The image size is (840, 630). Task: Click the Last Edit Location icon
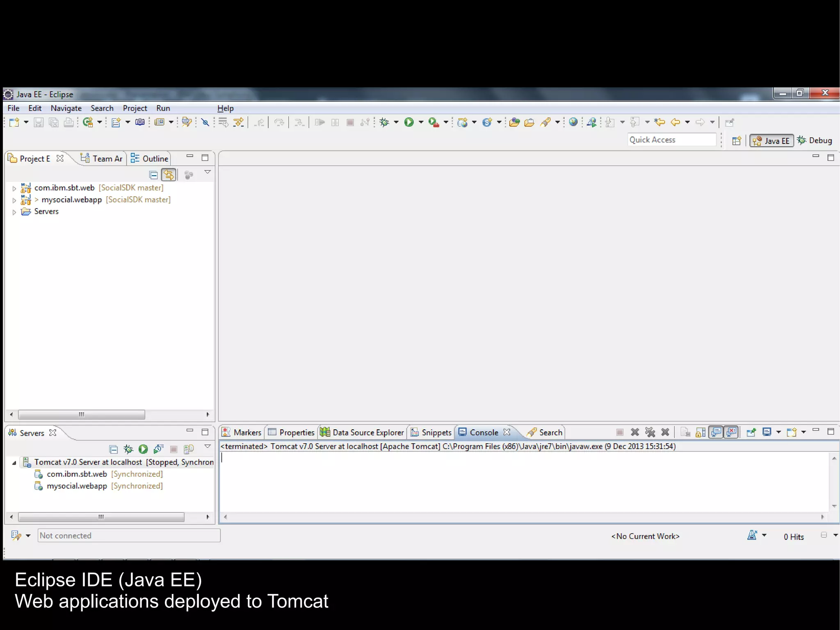click(660, 122)
